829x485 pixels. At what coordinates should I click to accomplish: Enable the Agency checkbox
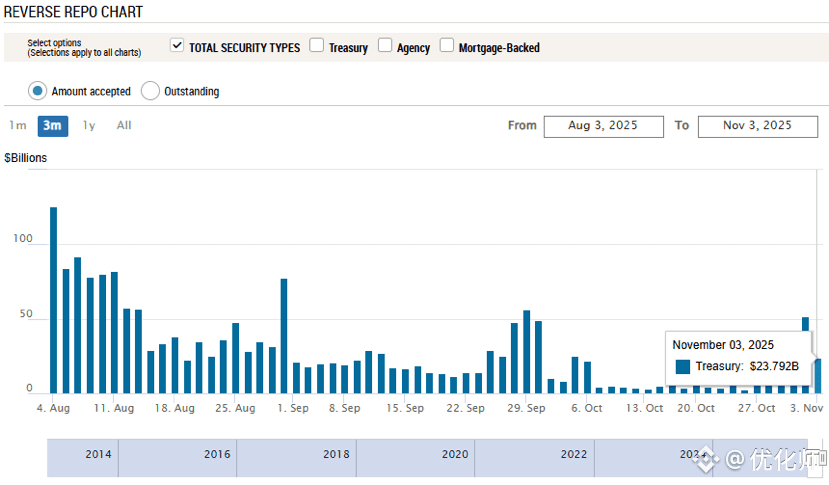(x=385, y=46)
